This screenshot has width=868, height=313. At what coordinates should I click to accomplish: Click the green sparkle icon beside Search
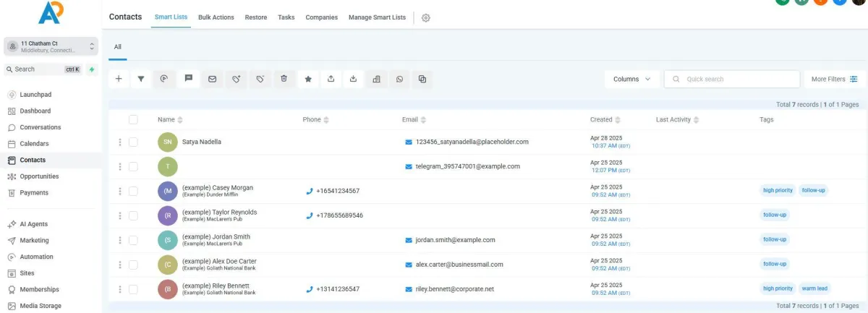91,69
